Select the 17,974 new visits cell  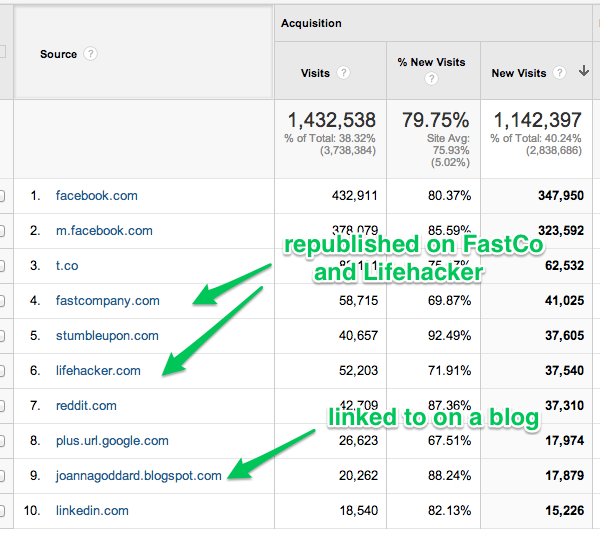tap(564, 441)
